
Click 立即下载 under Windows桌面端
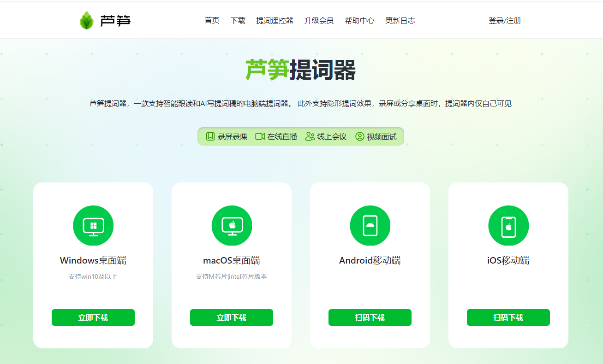[93, 317]
